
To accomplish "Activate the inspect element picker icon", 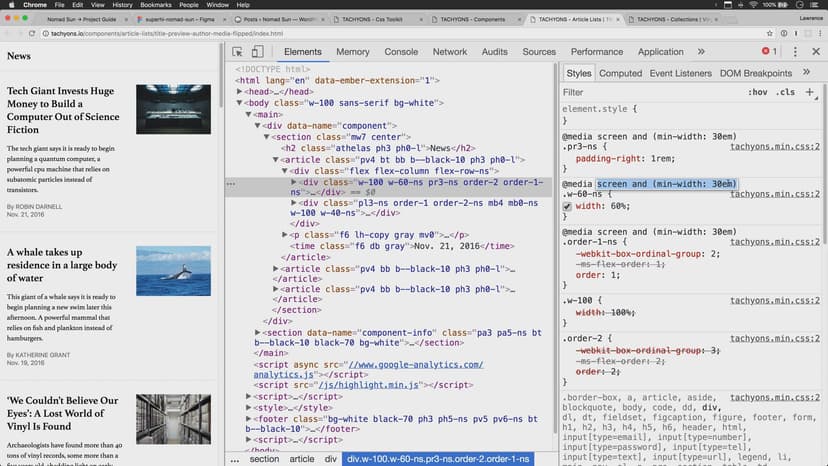I will (239, 52).
